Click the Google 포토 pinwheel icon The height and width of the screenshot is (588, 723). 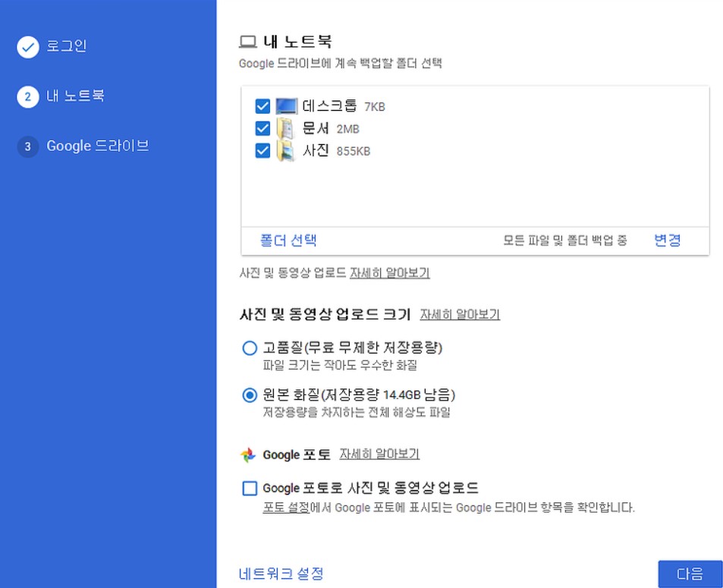click(248, 454)
